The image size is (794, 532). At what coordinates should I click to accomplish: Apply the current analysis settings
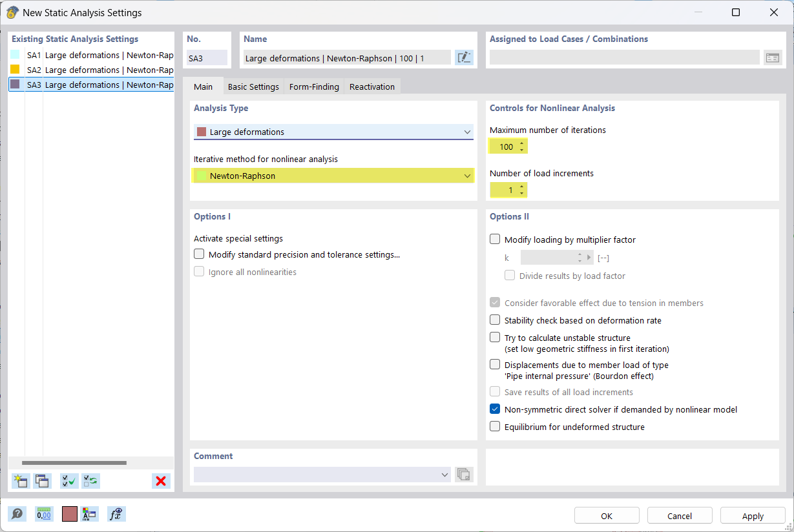click(752, 515)
